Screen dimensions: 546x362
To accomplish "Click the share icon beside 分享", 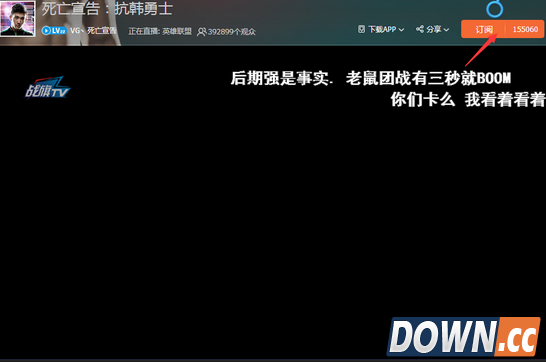I will (x=420, y=29).
